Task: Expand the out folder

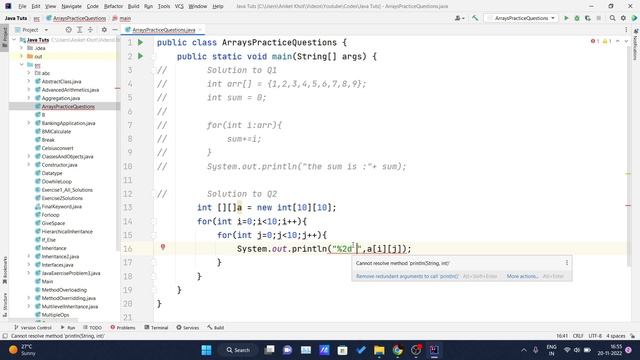Action: 22,56
